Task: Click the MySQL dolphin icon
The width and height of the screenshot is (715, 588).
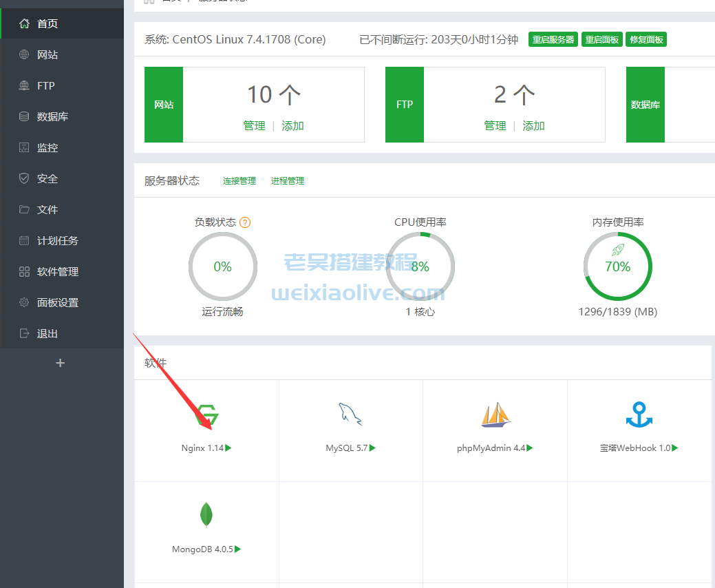Action: [x=350, y=414]
